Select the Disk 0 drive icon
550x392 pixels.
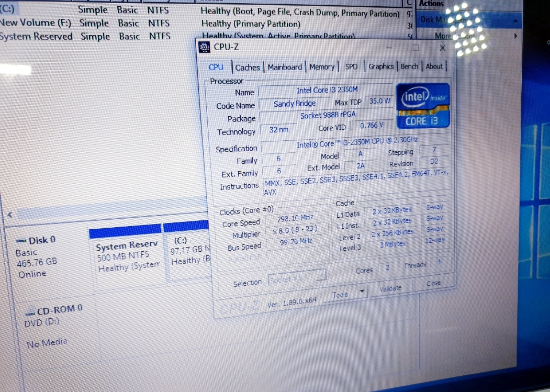21,241
